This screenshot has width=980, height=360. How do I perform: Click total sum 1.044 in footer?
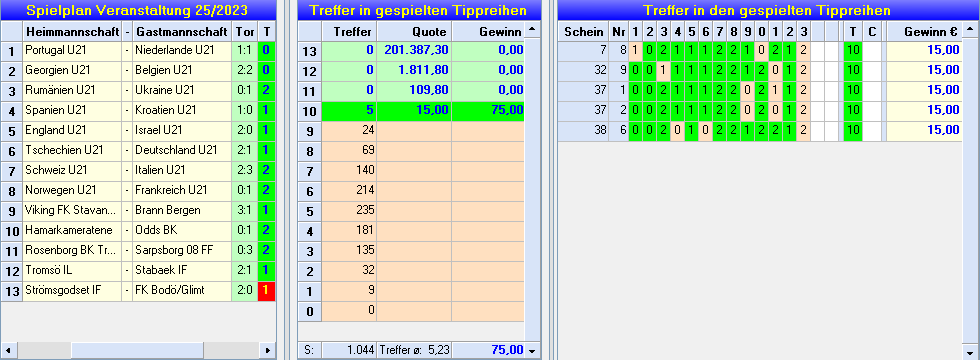point(349,351)
